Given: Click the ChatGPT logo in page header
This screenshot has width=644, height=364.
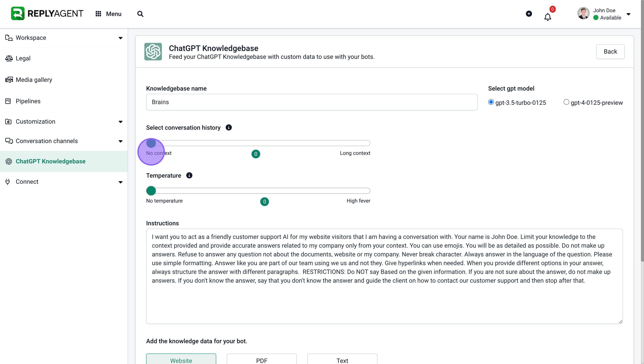Looking at the screenshot, I should (153, 51).
